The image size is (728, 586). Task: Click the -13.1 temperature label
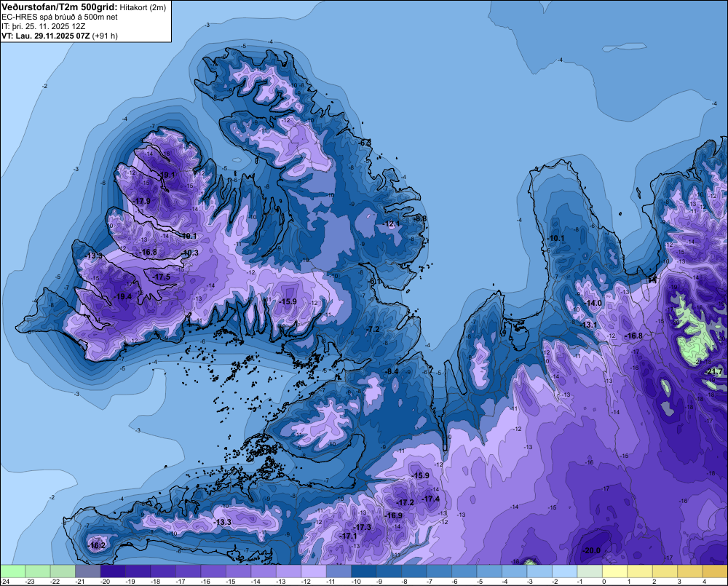pyautogui.click(x=589, y=325)
